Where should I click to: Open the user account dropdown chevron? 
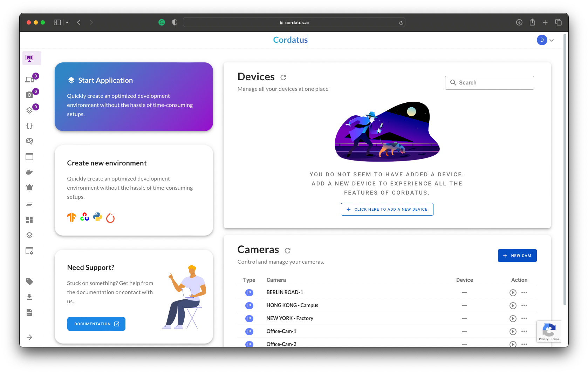(x=552, y=40)
